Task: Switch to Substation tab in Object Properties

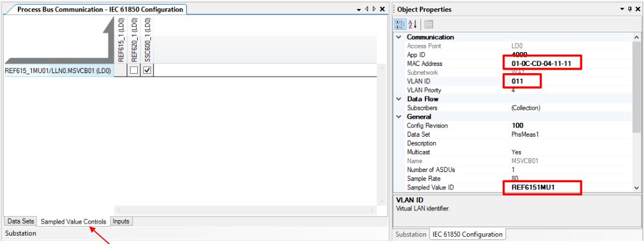Action: 411,234
